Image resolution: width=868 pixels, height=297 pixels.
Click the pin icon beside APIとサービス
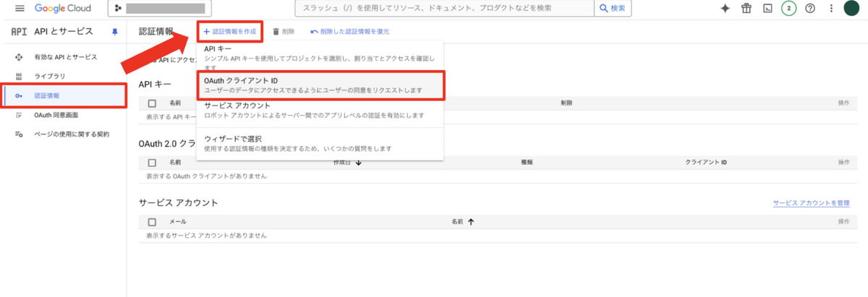pos(114,32)
